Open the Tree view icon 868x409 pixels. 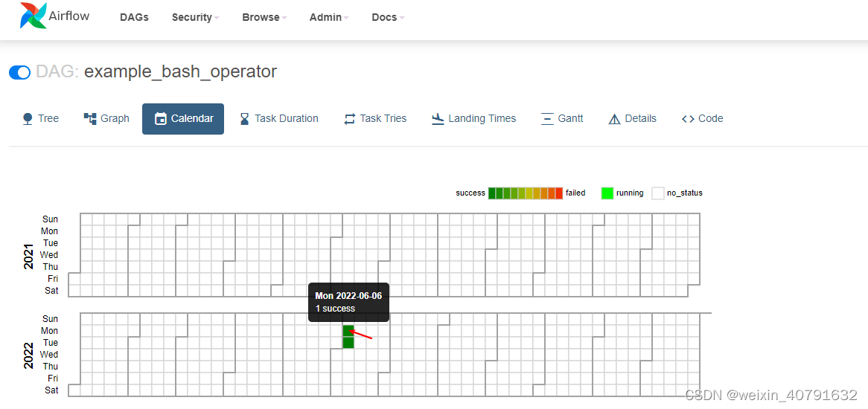[x=28, y=119]
